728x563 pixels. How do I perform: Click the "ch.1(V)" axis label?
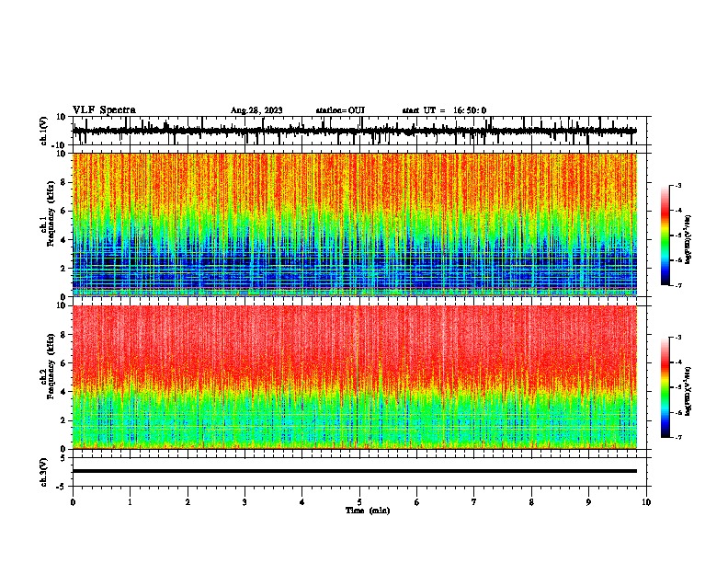click(x=43, y=131)
